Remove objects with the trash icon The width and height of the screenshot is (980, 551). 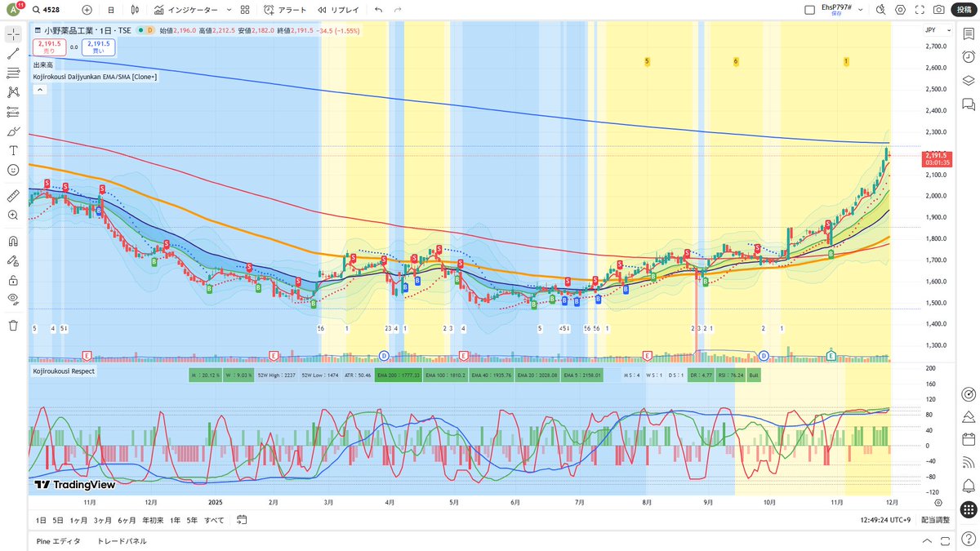tap(13, 325)
